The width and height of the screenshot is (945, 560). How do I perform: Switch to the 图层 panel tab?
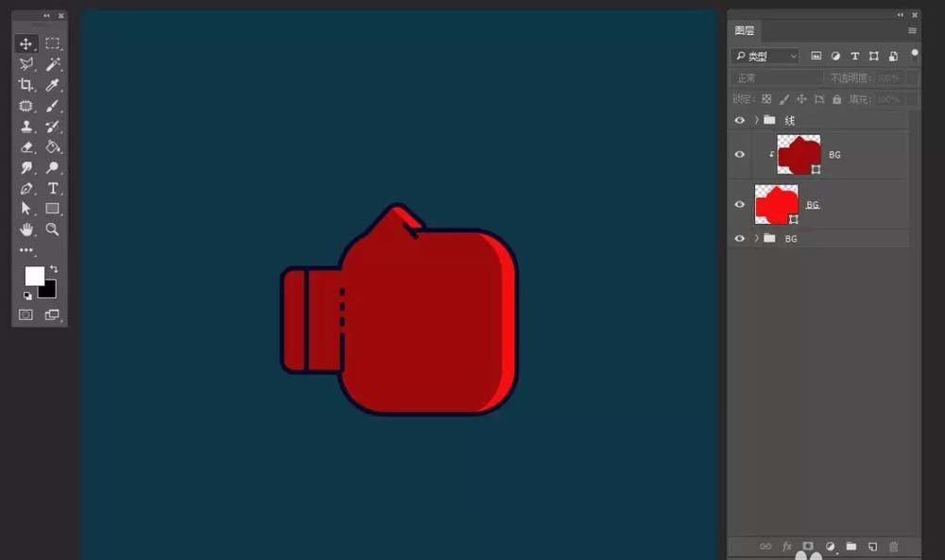point(745,31)
